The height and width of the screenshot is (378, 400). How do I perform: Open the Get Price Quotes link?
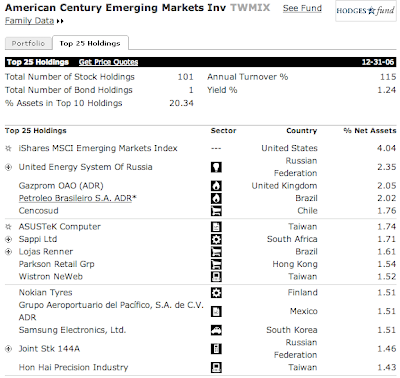pos(108,62)
